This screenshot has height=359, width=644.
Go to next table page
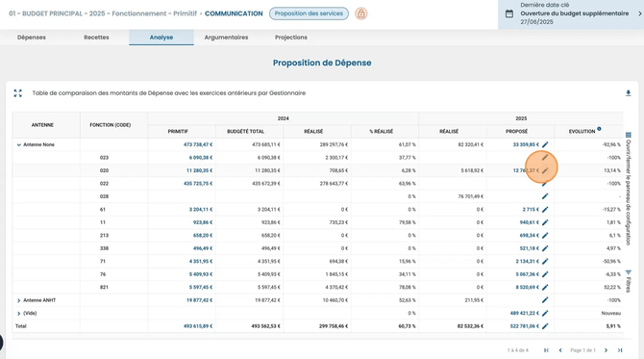tap(606, 350)
